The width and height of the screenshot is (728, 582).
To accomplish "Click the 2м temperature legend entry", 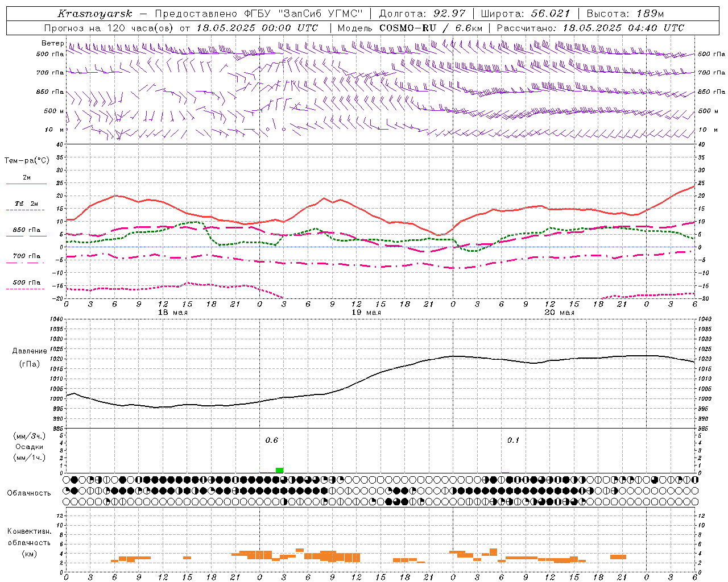I will (27, 177).
